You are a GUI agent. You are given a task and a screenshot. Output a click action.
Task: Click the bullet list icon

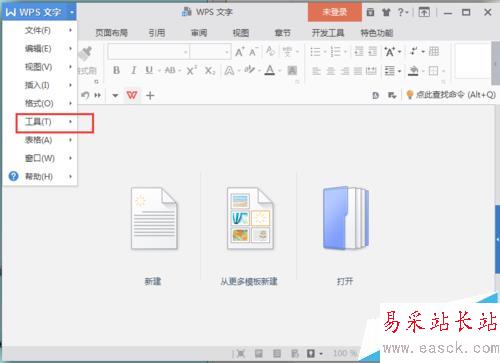coord(315,52)
